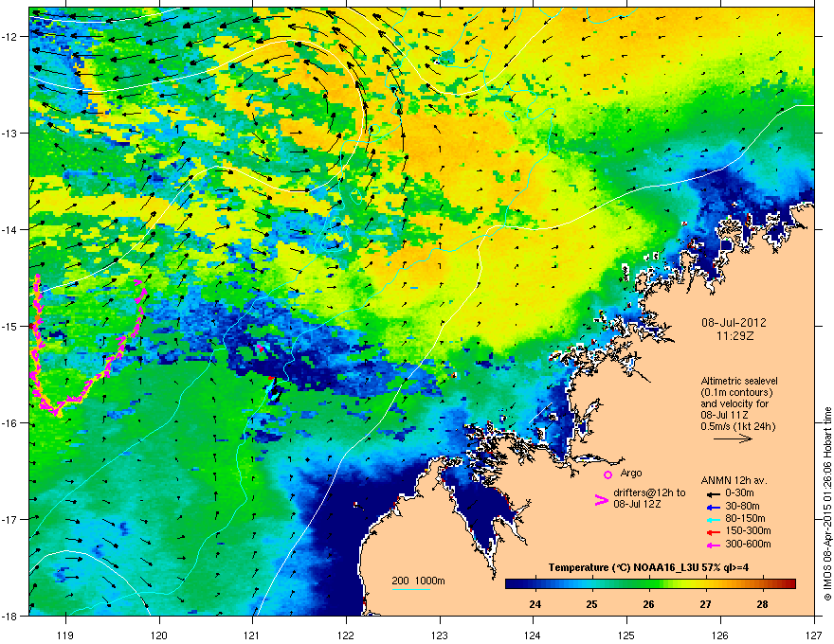Click the longitude axis label 125
834x644 pixels.
626,635
